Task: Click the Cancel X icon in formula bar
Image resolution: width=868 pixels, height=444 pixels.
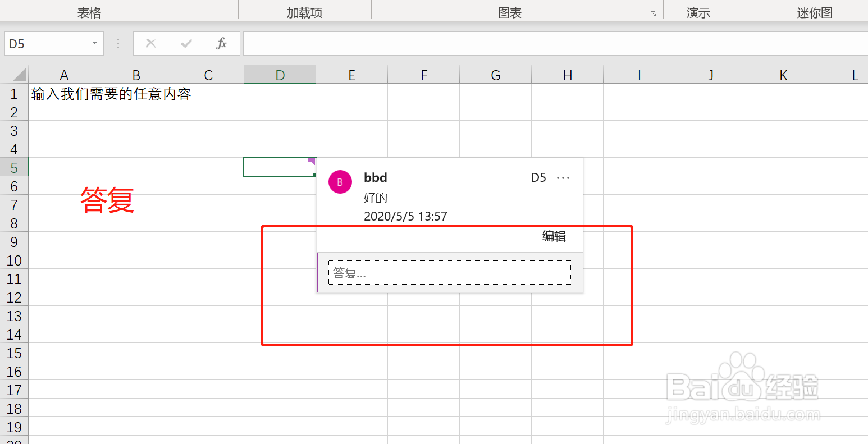Action: pos(150,44)
